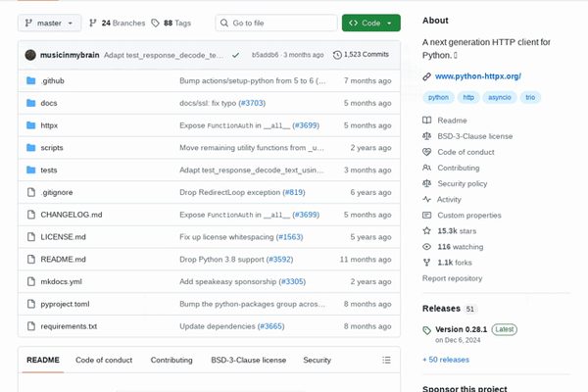Image resolution: width=588 pixels, height=392 pixels.
Task: Click the Go to file search field
Action: coord(276,23)
